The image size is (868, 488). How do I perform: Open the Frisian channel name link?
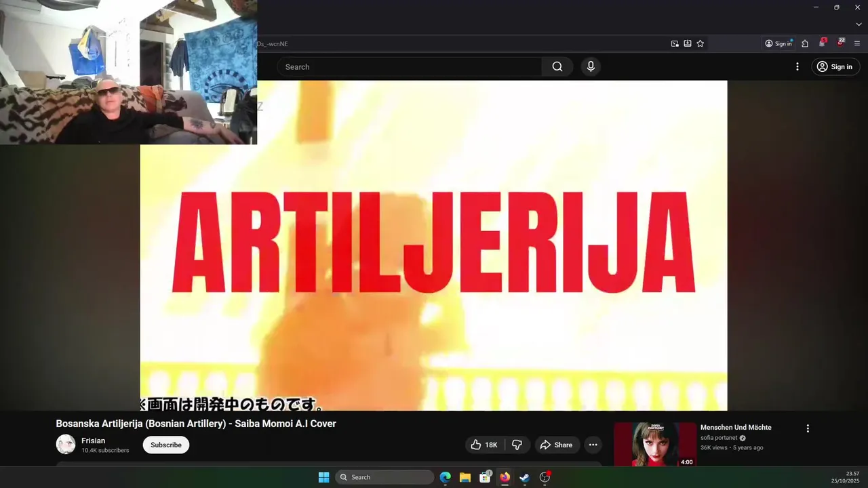tap(94, 441)
